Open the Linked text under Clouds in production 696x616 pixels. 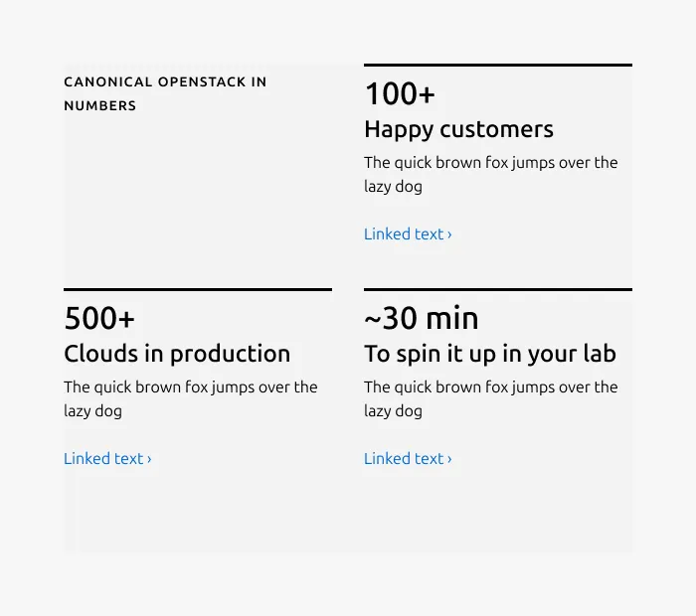(x=107, y=459)
